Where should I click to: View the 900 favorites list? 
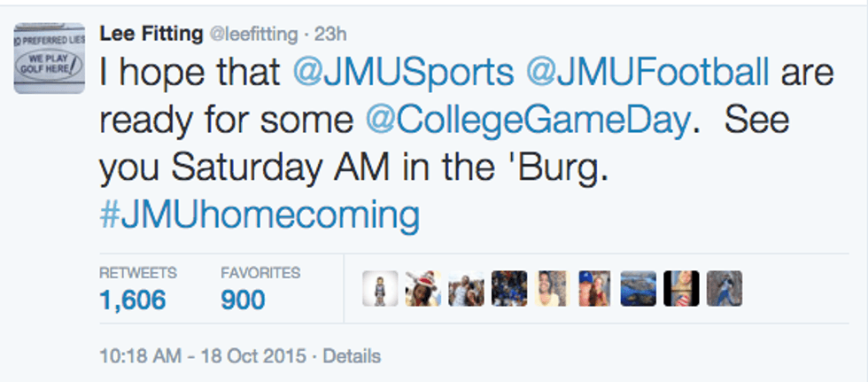click(x=243, y=300)
